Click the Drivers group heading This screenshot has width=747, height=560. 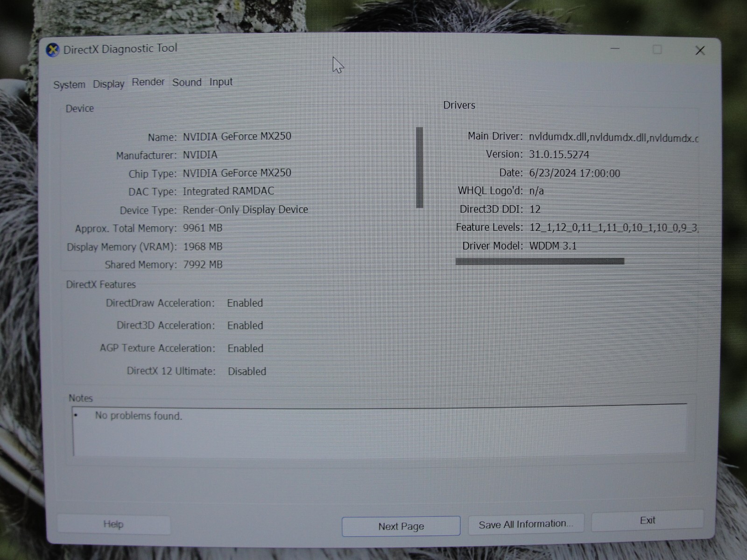point(459,105)
